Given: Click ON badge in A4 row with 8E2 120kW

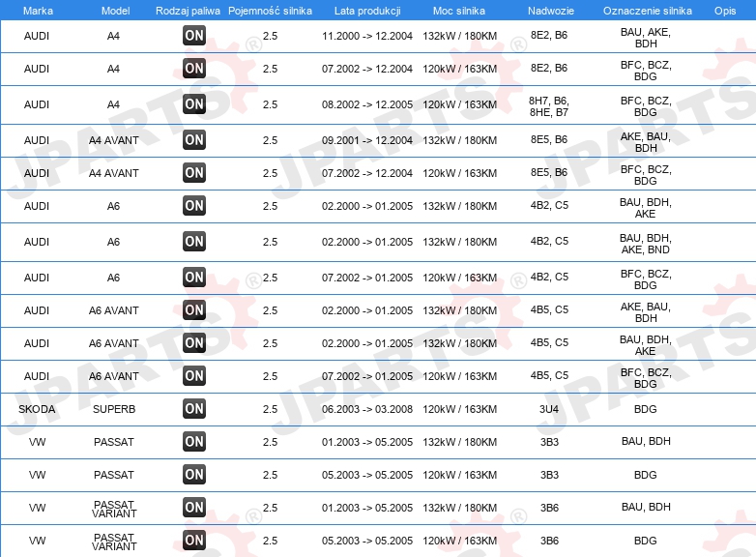Looking at the screenshot, I should click(x=194, y=68).
